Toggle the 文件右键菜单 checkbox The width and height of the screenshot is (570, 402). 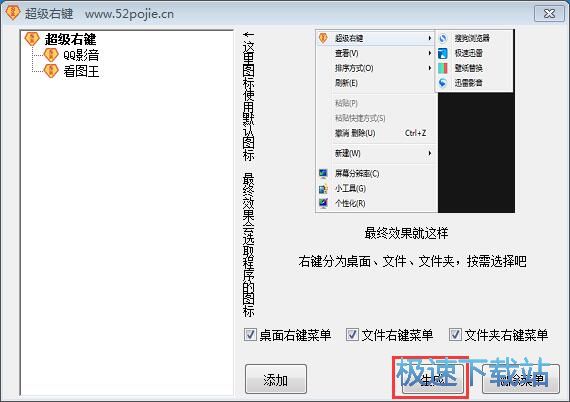click(x=352, y=334)
